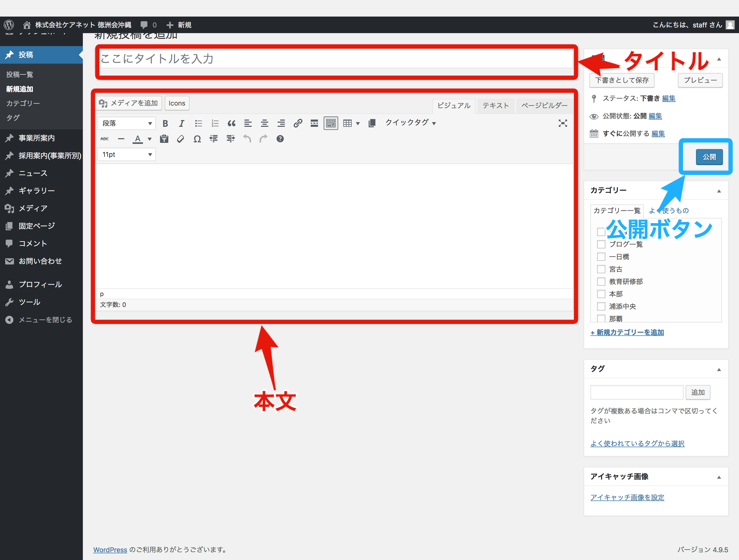
Task: Click the アイキャッチ画像を設定 link
Action: 627,497
